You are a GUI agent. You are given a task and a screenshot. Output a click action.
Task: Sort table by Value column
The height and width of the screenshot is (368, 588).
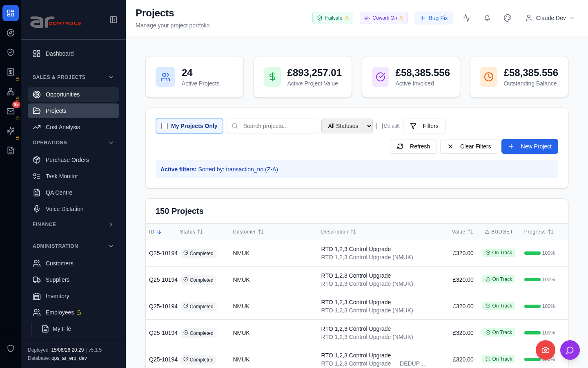tap(470, 232)
